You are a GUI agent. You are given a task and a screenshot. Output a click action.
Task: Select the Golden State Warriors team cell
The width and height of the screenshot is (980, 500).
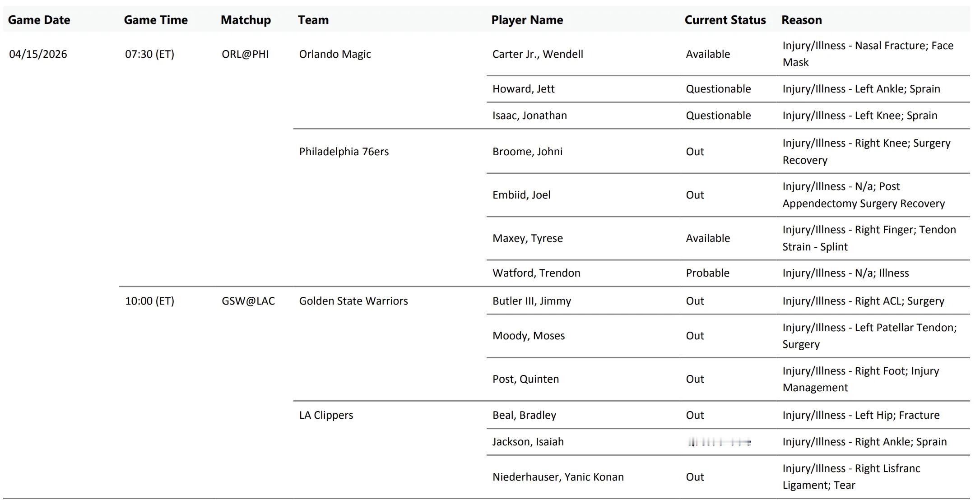(x=353, y=301)
